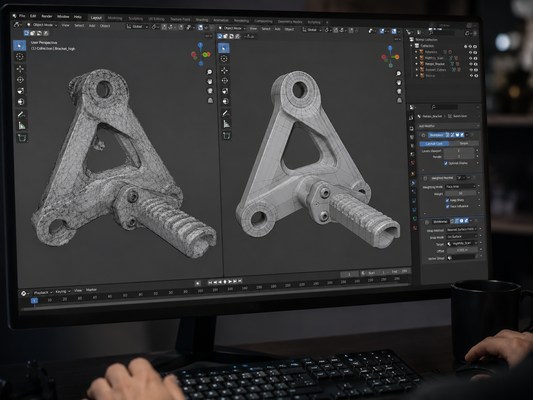The image size is (533, 400).
Task: Choose the Move tool in right viewport
Action: point(224,70)
